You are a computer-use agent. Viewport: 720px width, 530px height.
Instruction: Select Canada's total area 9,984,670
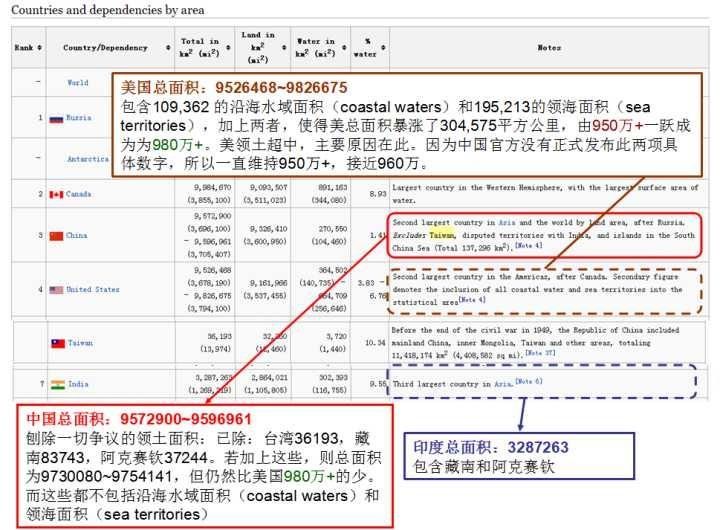point(213,187)
